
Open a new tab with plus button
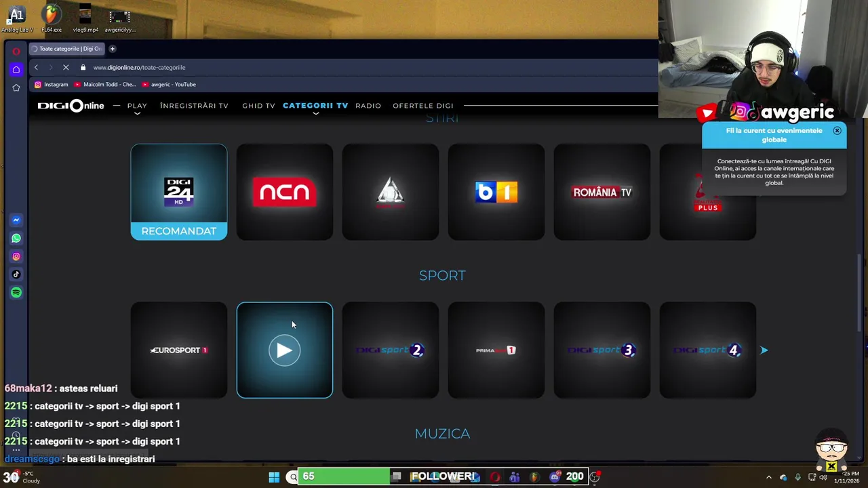pos(113,49)
